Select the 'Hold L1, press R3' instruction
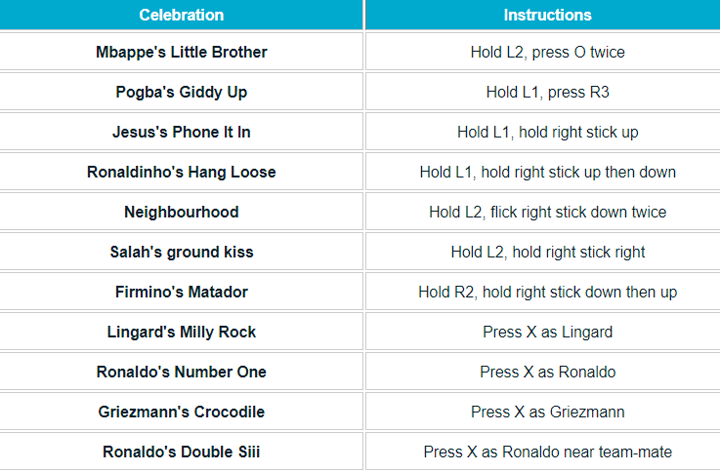This screenshot has height=472, width=720. point(547,92)
